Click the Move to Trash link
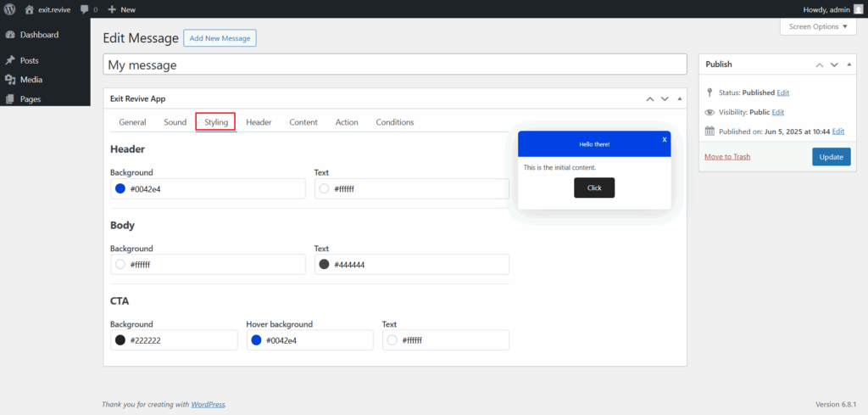 coord(726,156)
